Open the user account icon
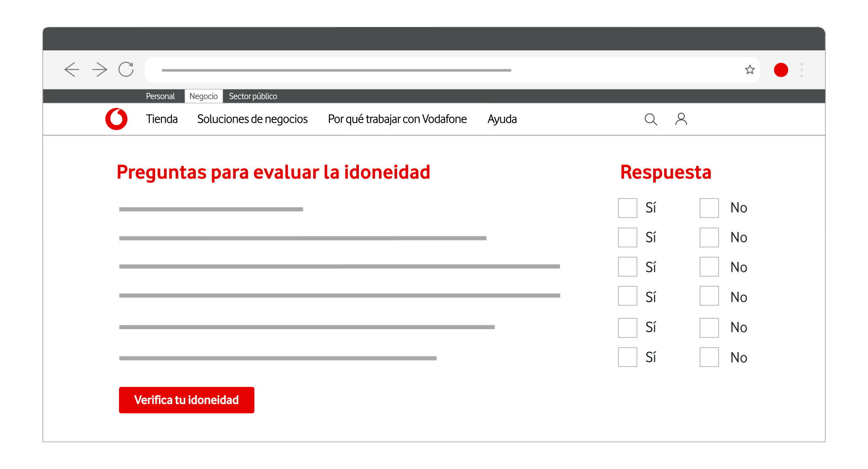 pos(681,119)
